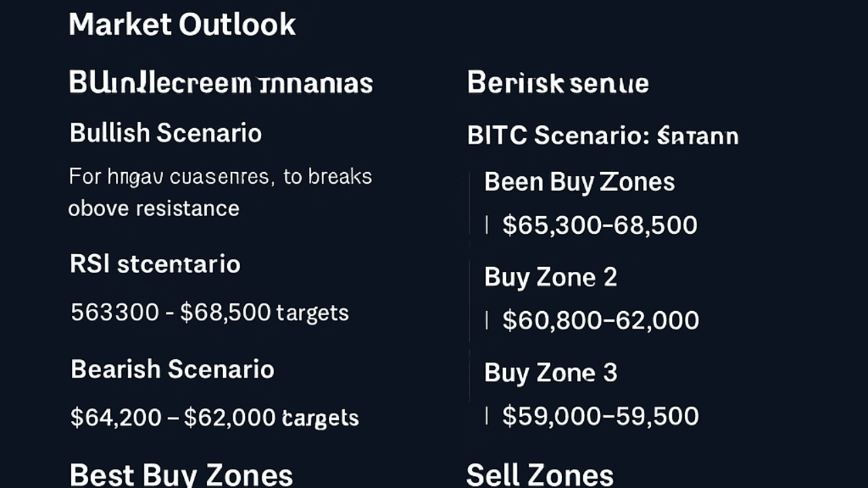The width and height of the screenshot is (868, 488).
Task: Select the Bullish Scenario heading
Action: (x=165, y=133)
